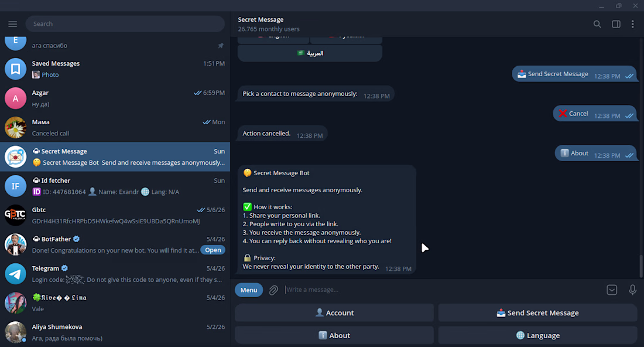Select the sent Send Secret Message bubble

[x=574, y=74]
